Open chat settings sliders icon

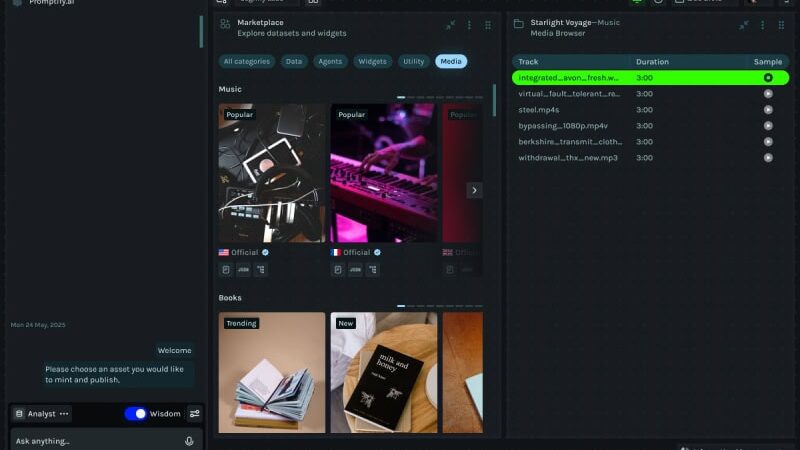pyautogui.click(x=195, y=414)
